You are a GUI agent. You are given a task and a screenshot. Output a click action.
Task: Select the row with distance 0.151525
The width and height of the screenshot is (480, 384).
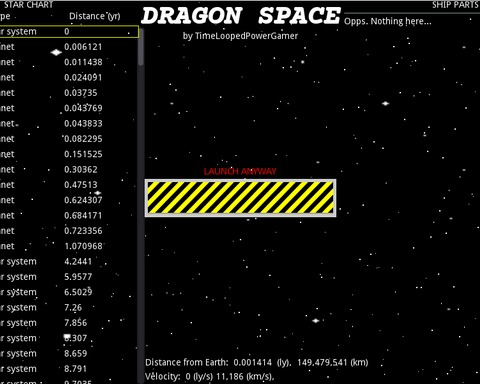coord(69,154)
